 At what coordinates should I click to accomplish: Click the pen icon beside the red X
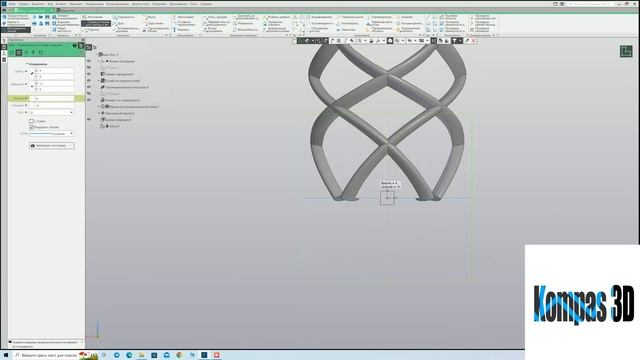(467, 41)
